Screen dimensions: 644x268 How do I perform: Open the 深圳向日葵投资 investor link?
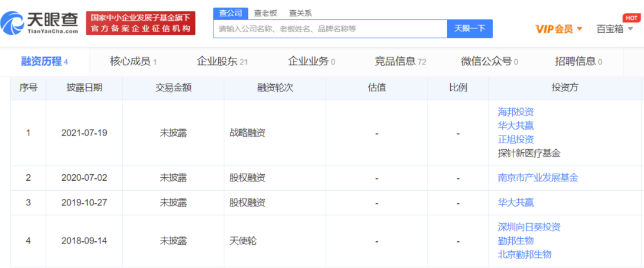pos(529,227)
